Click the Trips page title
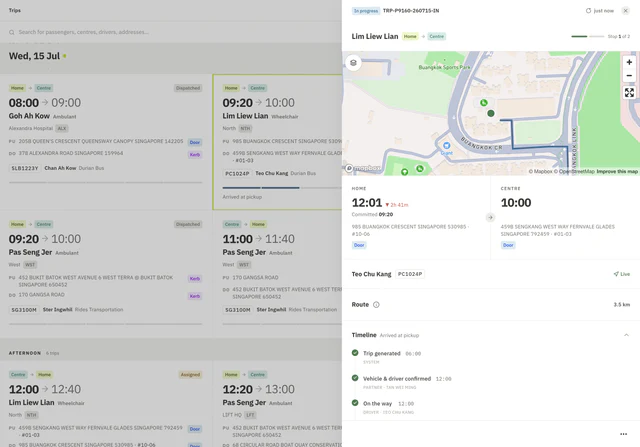Screen dimensions: 640x447 click(x=15, y=10)
